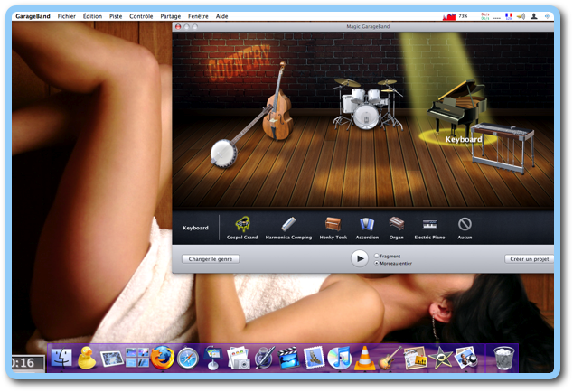Viewport: 573px width, 392px height.
Task: Open the Fenêtre menu
Action: point(198,16)
